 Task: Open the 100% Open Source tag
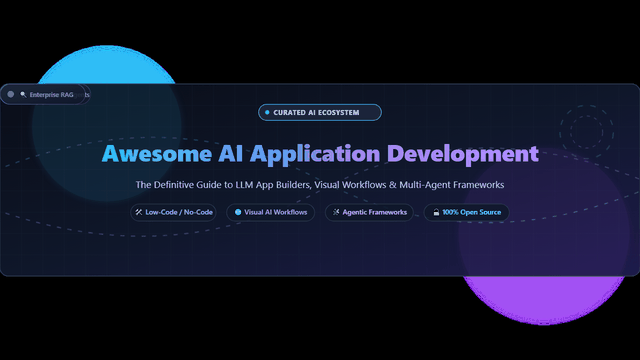coord(466,212)
